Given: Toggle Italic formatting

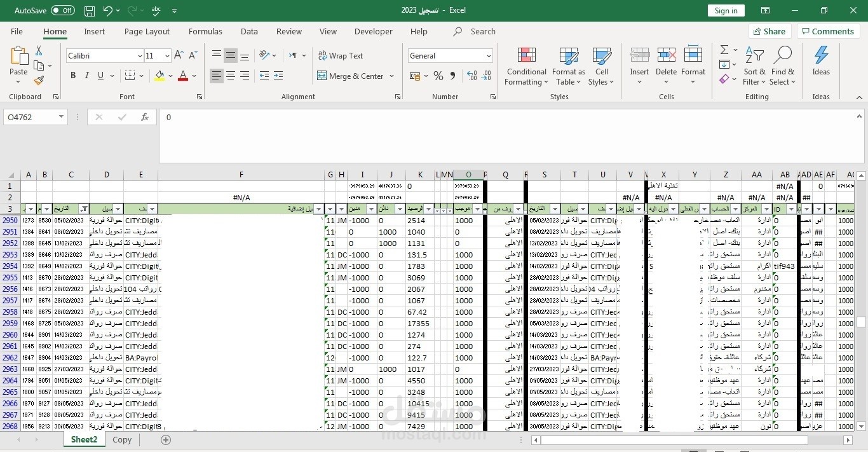Looking at the screenshot, I should 87,76.
